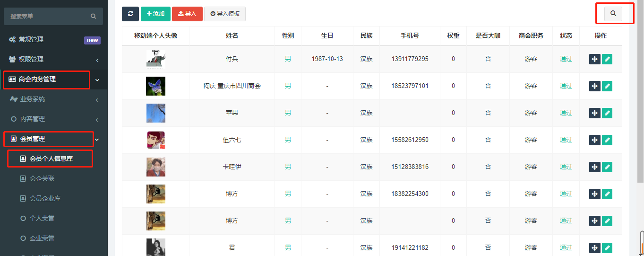
Task: Click the green 添加 button
Action: [x=155, y=14]
